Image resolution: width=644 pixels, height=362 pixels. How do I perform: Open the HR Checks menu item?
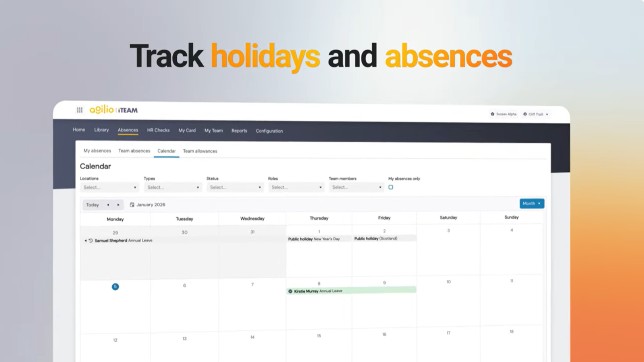[158, 130]
